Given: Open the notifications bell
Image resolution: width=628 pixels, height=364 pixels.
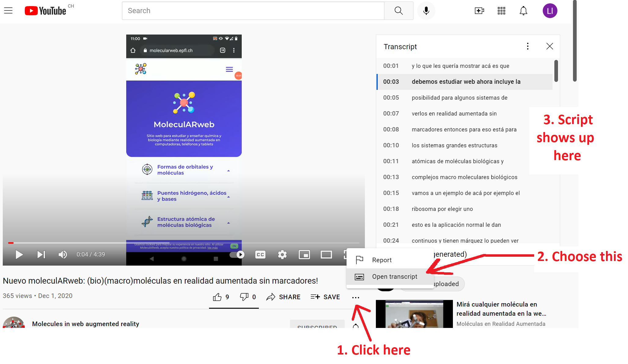Looking at the screenshot, I should tap(523, 11).
